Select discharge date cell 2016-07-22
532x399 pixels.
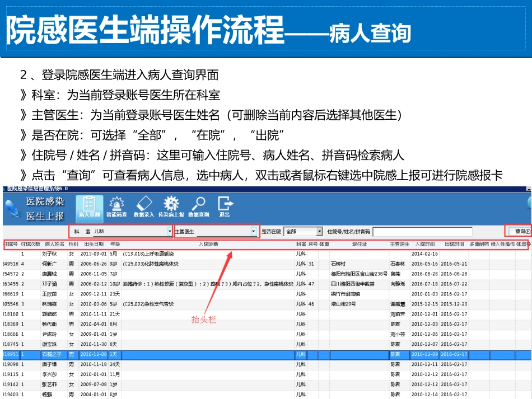tap(454, 284)
